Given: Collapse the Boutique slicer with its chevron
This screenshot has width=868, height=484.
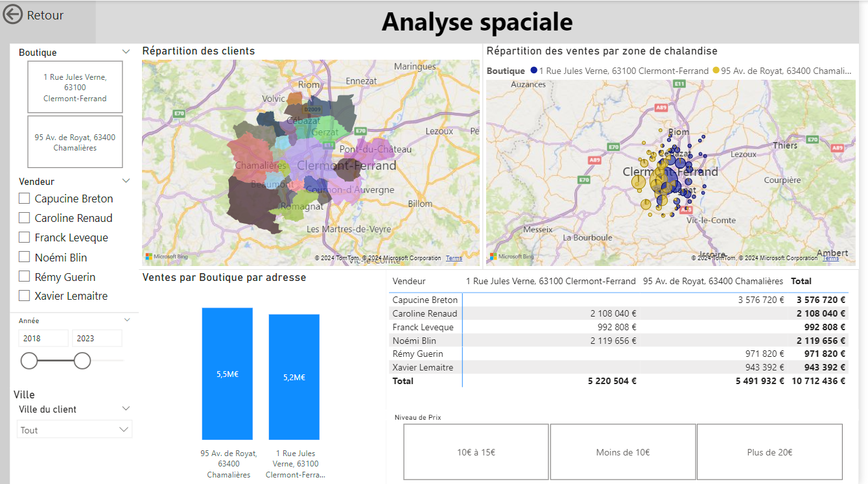Looking at the screenshot, I should point(127,51).
